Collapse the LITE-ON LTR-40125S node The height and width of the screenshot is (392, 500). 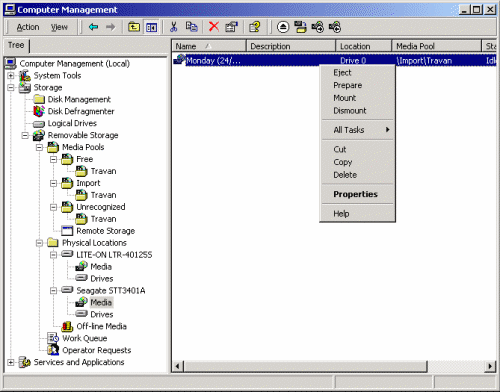pos(53,255)
